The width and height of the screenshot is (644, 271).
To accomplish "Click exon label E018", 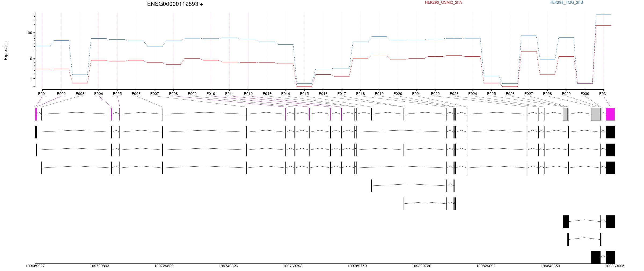I will pos(360,94).
